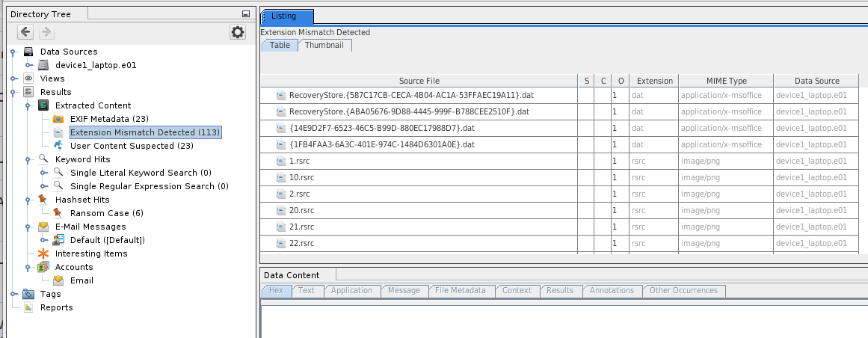Click the Reports icon in tree
The height and width of the screenshot is (338, 868).
tap(28, 307)
